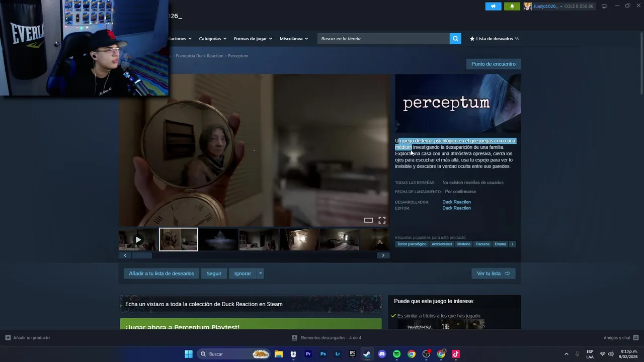Launch Lightroom from the taskbar
This screenshot has height=362, width=644.
[x=338, y=354]
